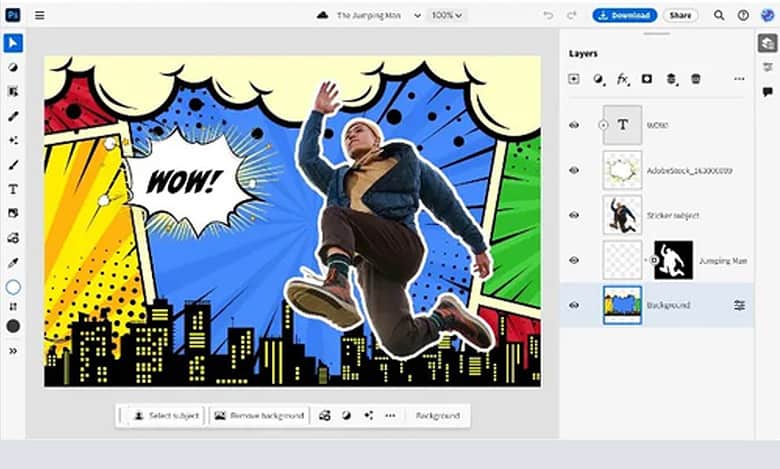Image resolution: width=780 pixels, height=469 pixels.
Task: Open the group layers dropdown icon
Action: [x=672, y=79]
